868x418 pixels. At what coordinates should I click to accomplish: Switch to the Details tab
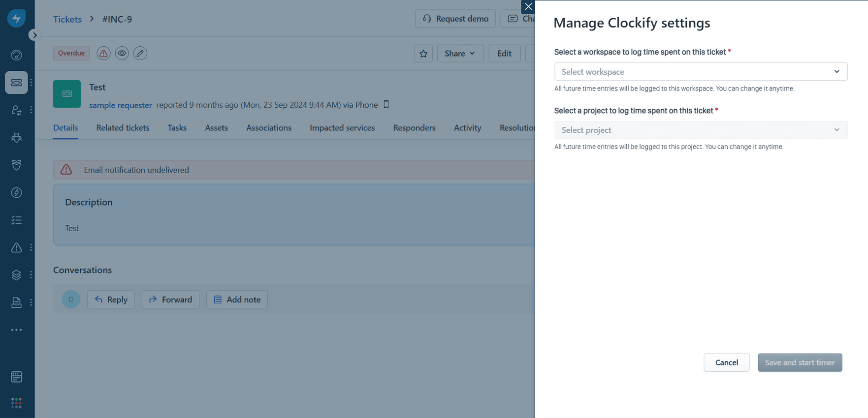pos(65,128)
